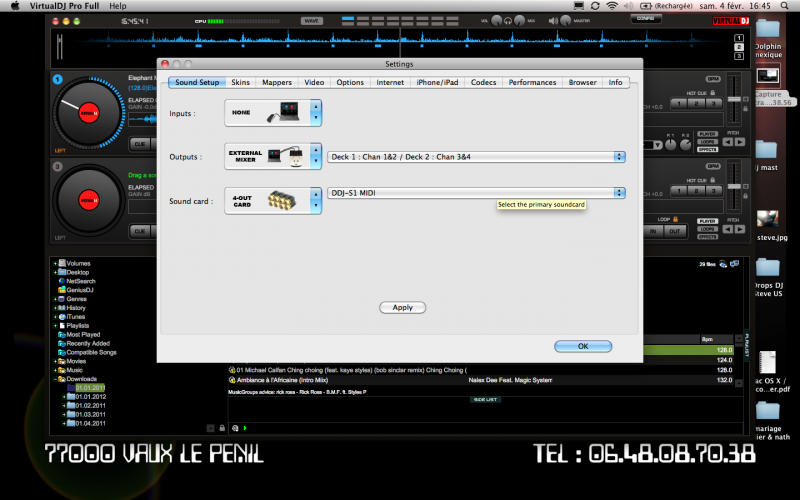This screenshot has height=500, width=800.
Task: Select the Performances tab
Action: click(x=532, y=82)
